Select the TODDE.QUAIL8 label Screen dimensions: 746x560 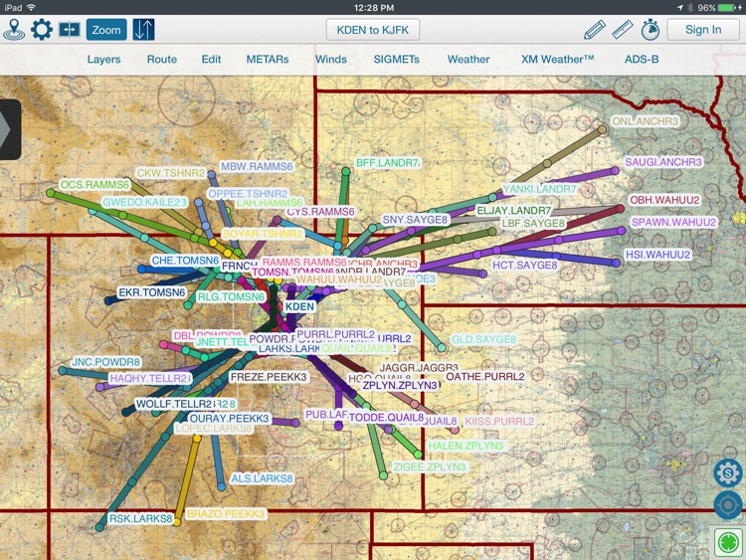click(x=386, y=417)
